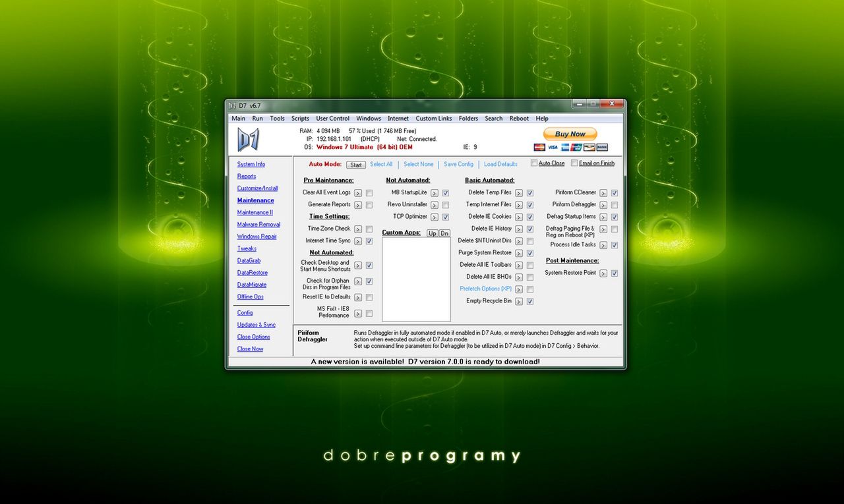Run System Restore Point arrow button
Screen dimensions: 844x504
(603, 273)
